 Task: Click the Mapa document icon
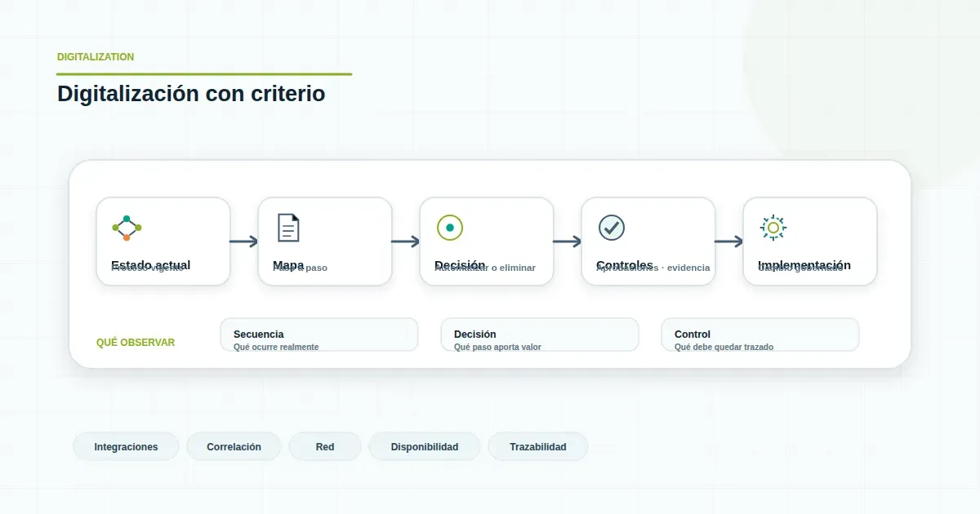(288, 228)
